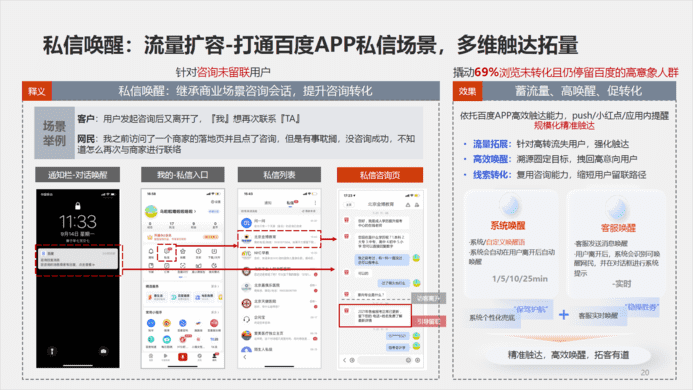The width and height of the screenshot is (693, 390).
Task: Click the 系统唤醒 card heading
Action: (507, 226)
